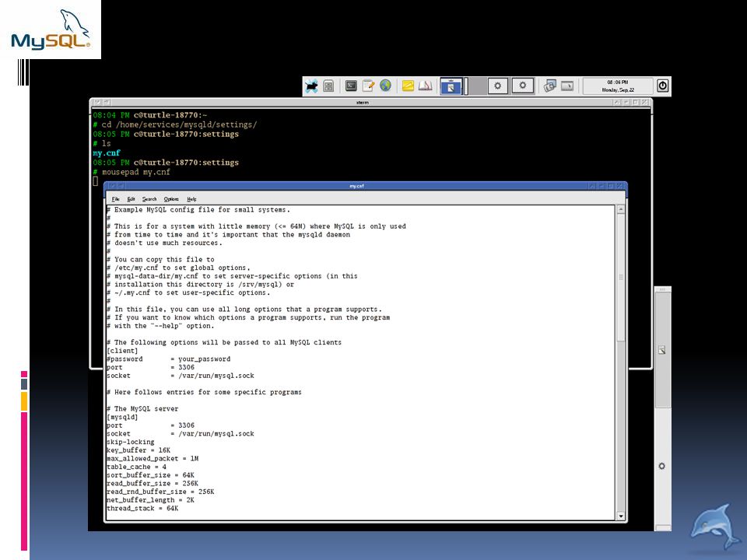The width and height of the screenshot is (747, 560).
Task: Select the empty gray workspace in pager
Action: click(x=475, y=86)
